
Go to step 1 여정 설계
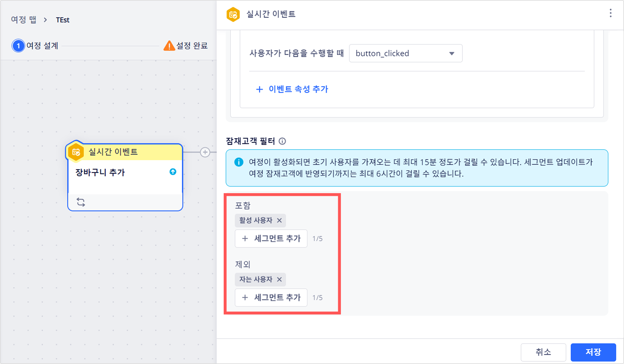tap(42, 46)
